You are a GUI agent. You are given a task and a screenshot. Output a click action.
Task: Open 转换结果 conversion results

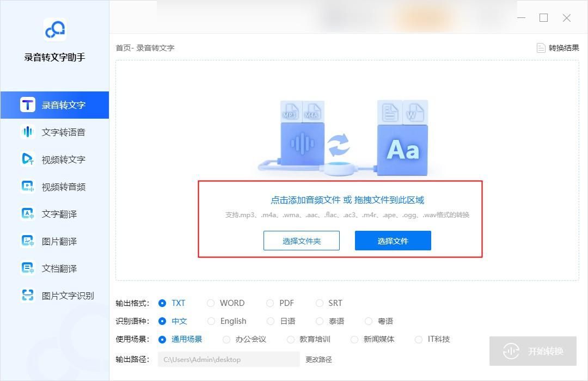[558, 48]
